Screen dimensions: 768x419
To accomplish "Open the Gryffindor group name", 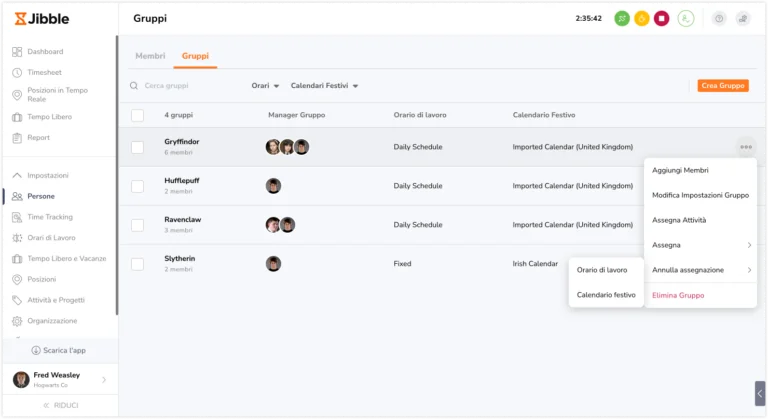I will [182, 142].
